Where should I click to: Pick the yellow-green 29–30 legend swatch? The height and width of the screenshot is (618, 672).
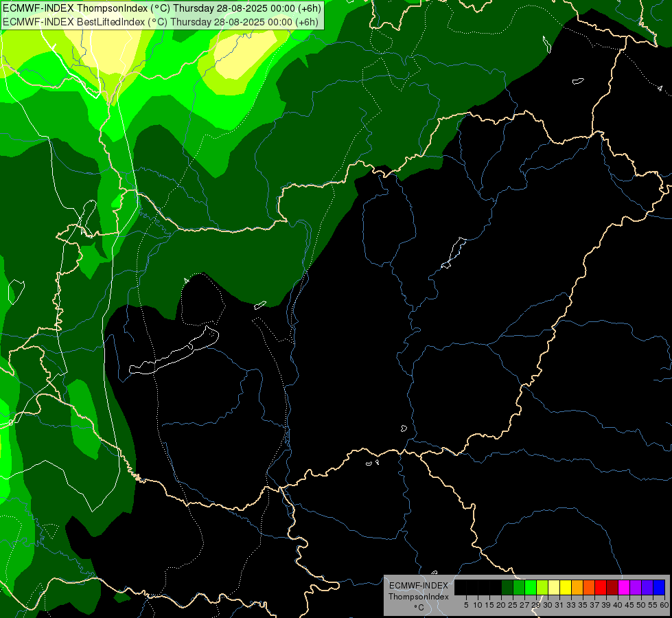pos(542,587)
